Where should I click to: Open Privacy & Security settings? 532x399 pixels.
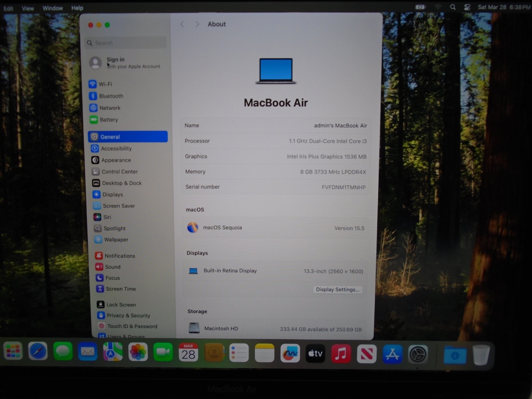click(x=124, y=316)
